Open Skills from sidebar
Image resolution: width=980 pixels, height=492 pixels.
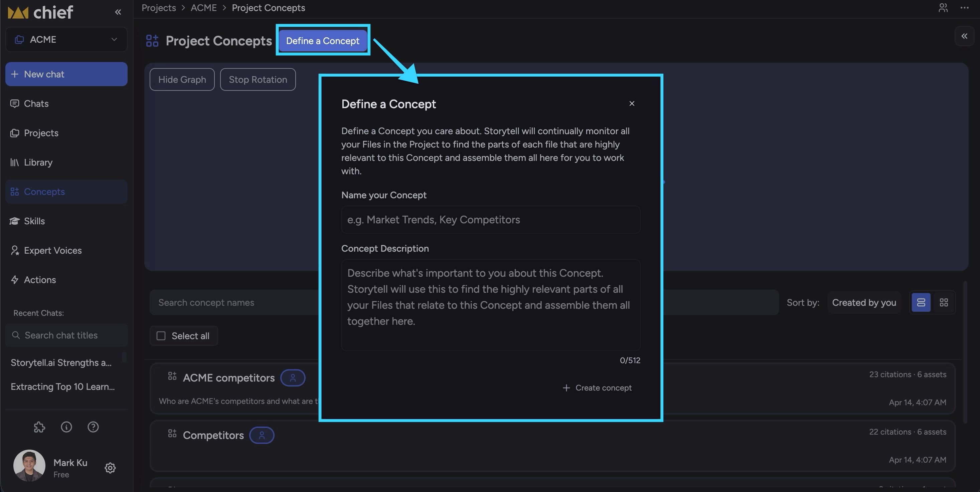pos(66,221)
